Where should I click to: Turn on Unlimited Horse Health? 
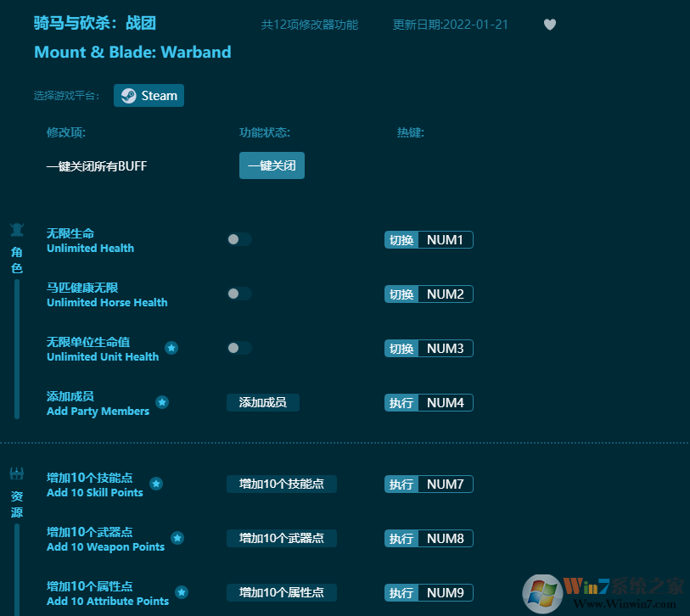(x=238, y=294)
